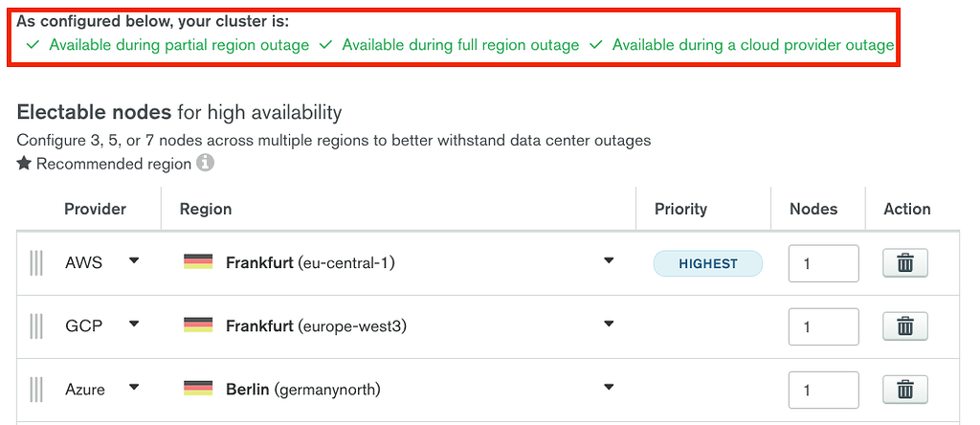The height and width of the screenshot is (425, 980).
Task: Click the GCP nodes count field
Action: 823,326
